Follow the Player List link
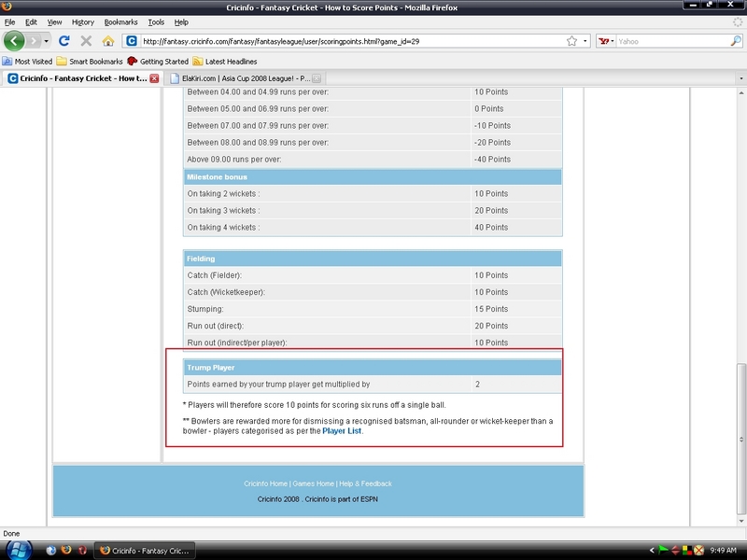Screen dimensions: 747x560 [x=342, y=431]
